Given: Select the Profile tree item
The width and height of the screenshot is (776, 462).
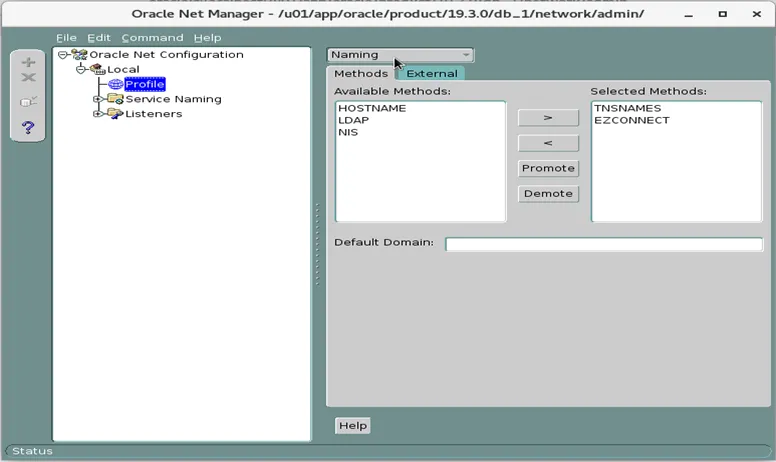Looking at the screenshot, I should click(145, 84).
